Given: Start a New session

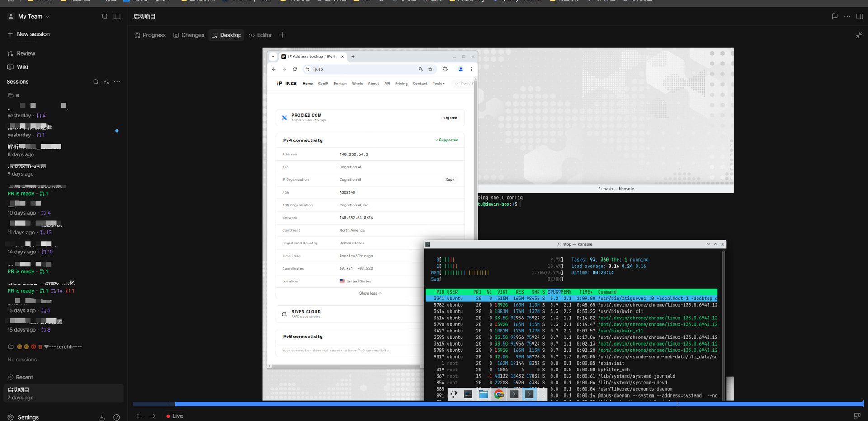Looking at the screenshot, I should (28, 34).
